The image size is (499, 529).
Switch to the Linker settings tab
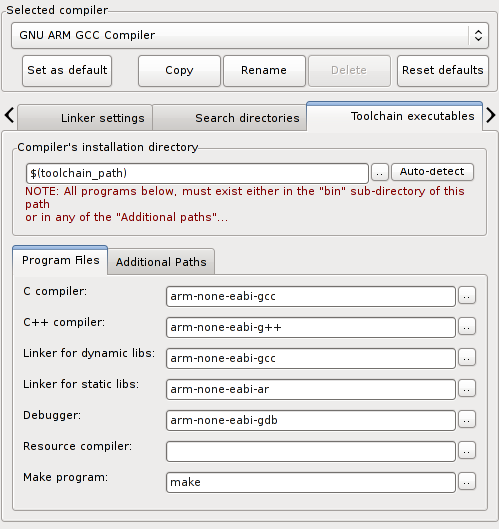[85, 118]
